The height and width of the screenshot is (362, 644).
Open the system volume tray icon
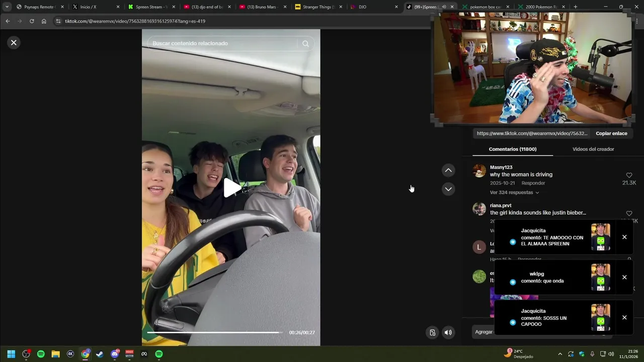611,354
